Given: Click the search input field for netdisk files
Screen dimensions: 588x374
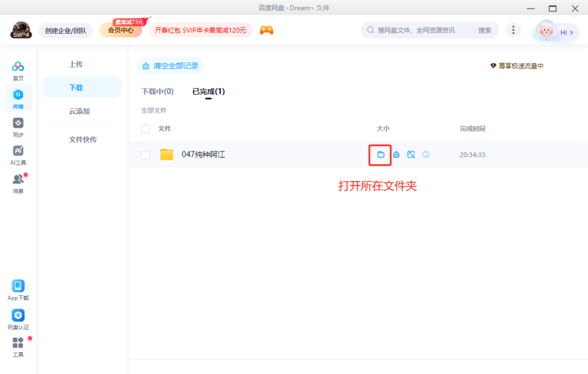Looking at the screenshot, I should pyautogui.click(x=424, y=30).
